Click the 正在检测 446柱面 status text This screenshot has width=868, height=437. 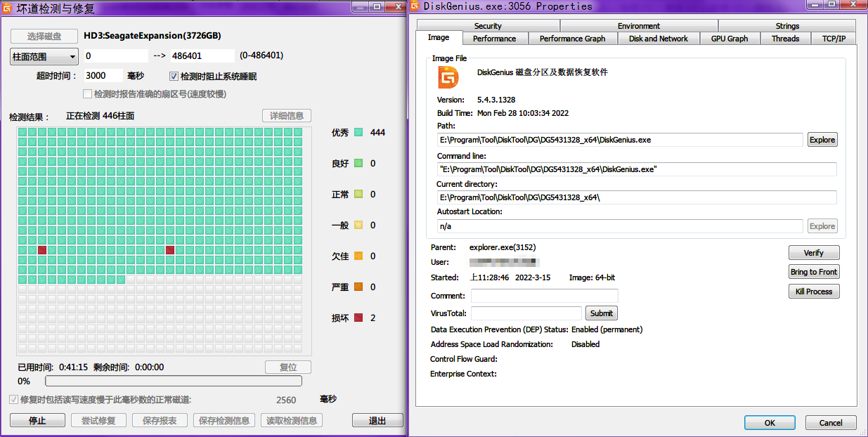(x=100, y=116)
